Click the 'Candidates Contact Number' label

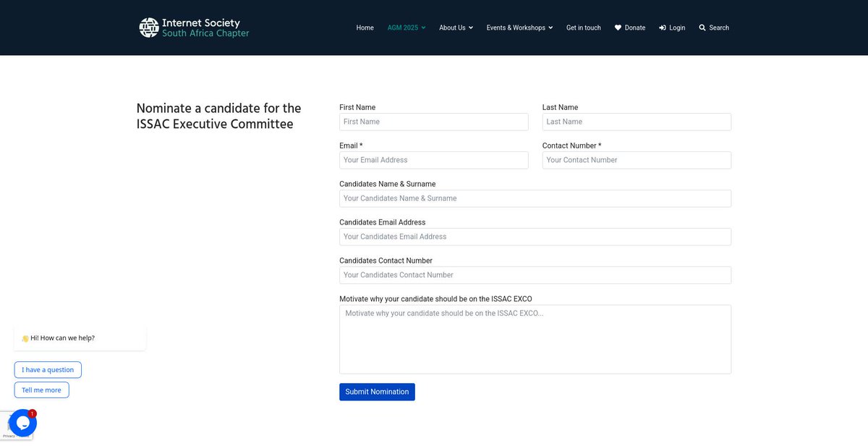click(x=386, y=261)
